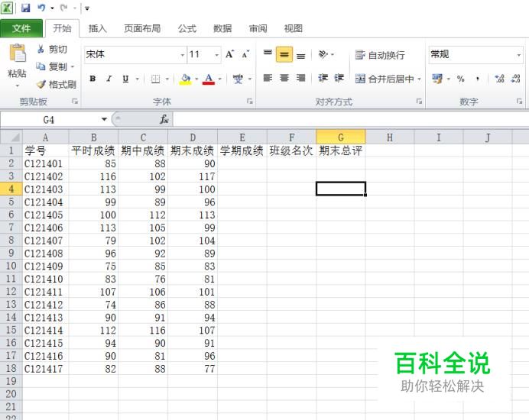Screen dimensions: 529x420
Task: Click the Save icon in quick access toolbar
Action: 26,8
